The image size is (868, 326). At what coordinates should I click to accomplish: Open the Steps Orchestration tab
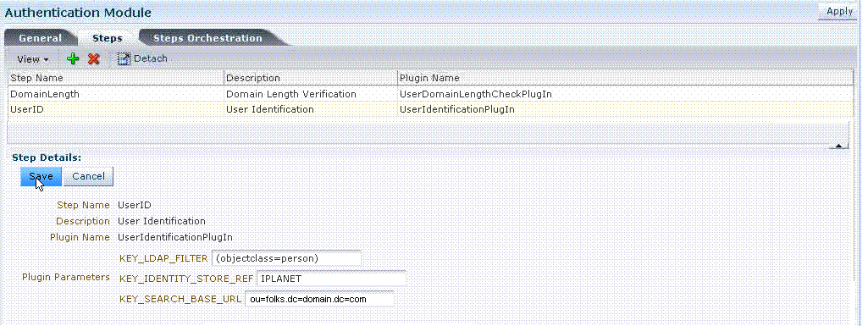tap(207, 38)
